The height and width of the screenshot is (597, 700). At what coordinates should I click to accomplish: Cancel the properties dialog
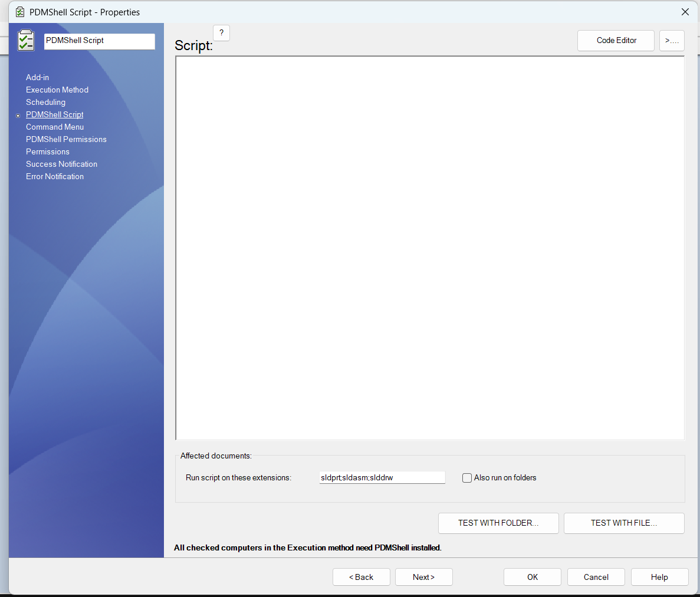pos(596,577)
